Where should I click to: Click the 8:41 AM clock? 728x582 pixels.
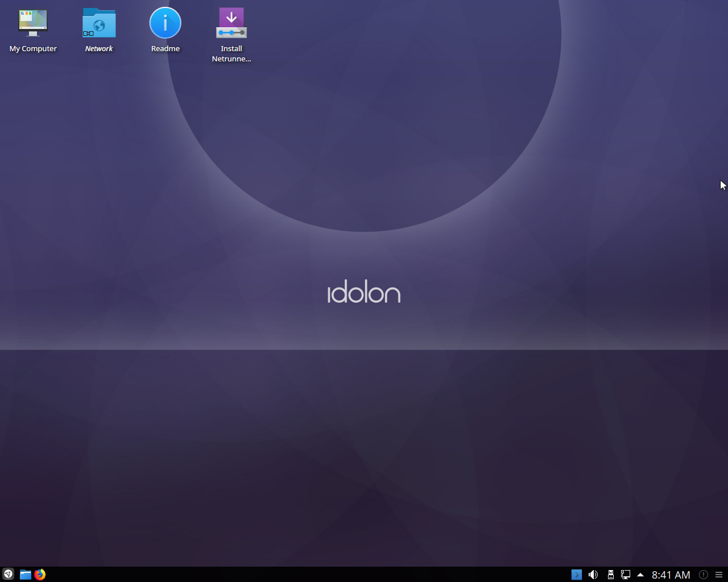[x=671, y=575]
